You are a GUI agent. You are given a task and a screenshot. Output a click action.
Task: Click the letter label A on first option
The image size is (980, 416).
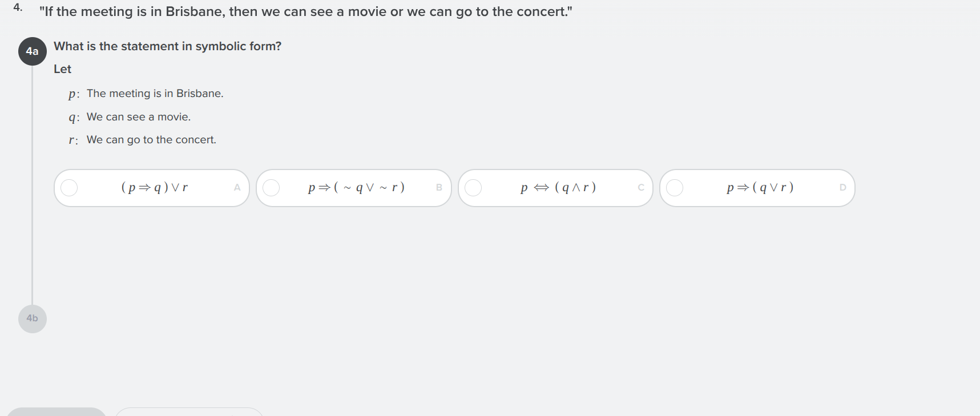click(237, 188)
